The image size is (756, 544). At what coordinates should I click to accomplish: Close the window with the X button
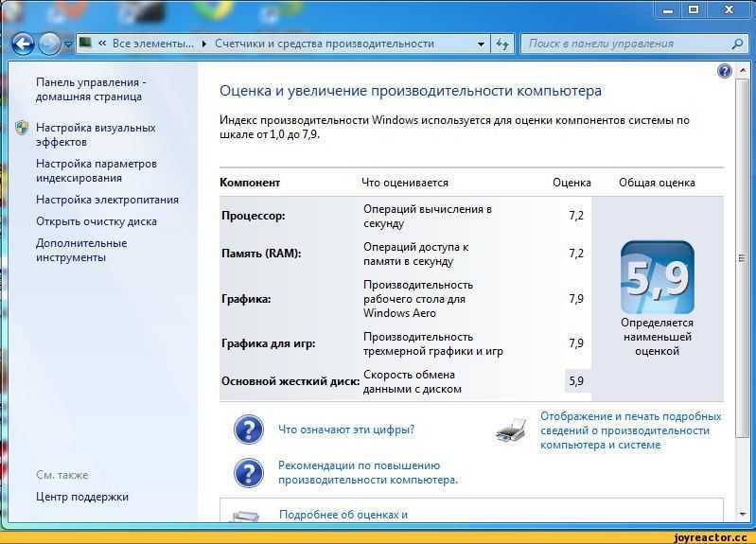(729, 10)
